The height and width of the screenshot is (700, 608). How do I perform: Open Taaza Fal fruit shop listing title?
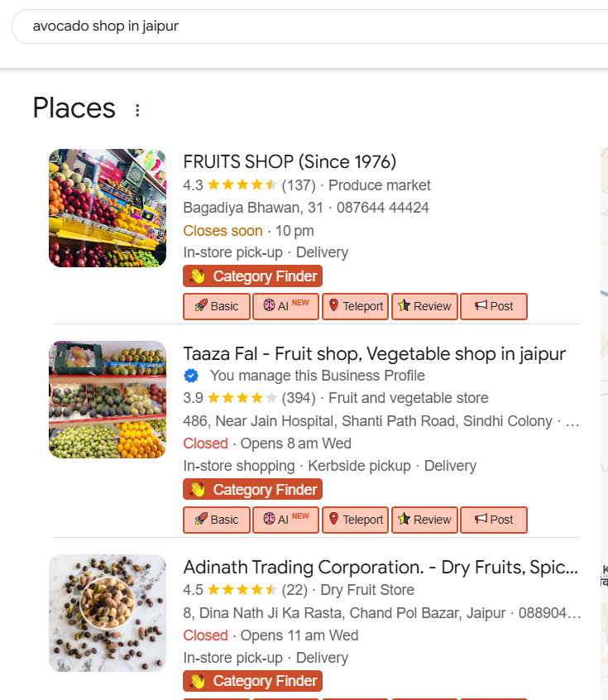pyautogui.click(x=374, y=354)
